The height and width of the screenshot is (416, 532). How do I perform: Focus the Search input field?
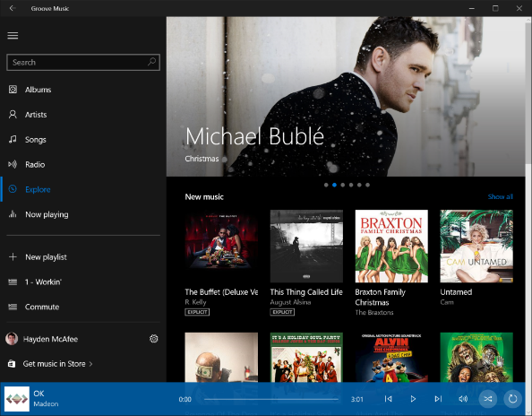(83, 62)
